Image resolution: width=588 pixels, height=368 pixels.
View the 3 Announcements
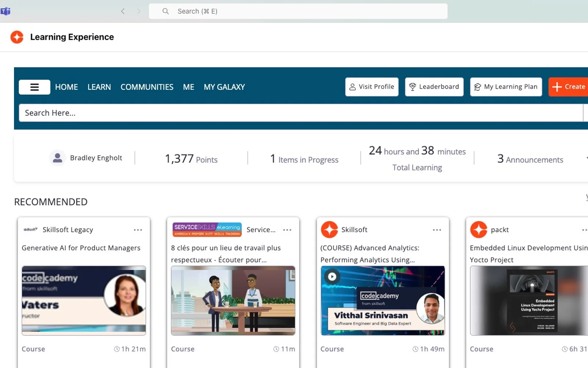click(530, 159)
